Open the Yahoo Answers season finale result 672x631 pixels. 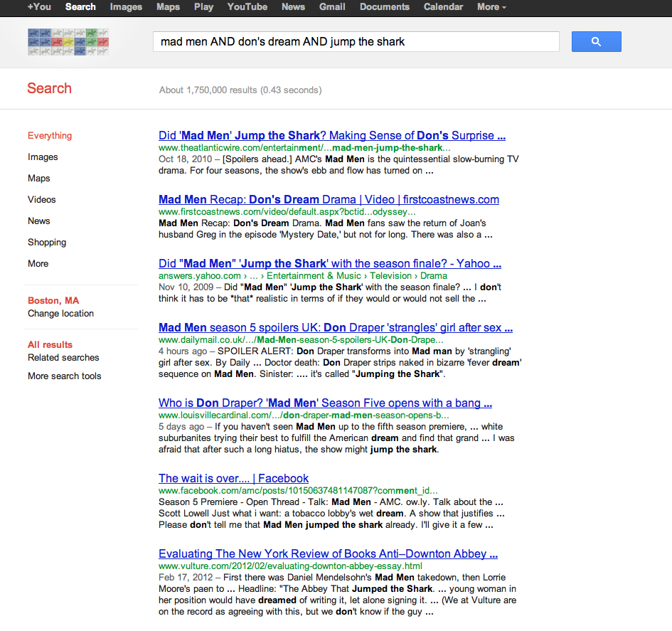pyautogui.click(x=330, y=263)
